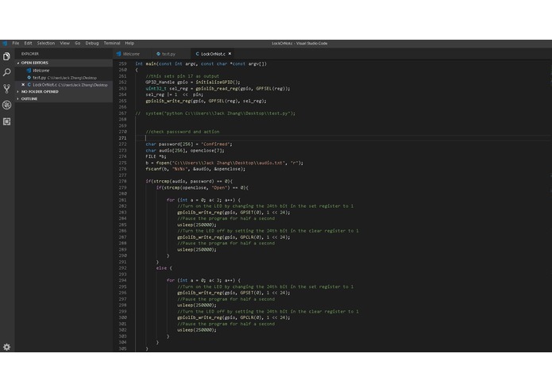Click the for loop on line 281
Image resolution: width=552 pixels, height=392 pixels.
(x=203, y=200)
